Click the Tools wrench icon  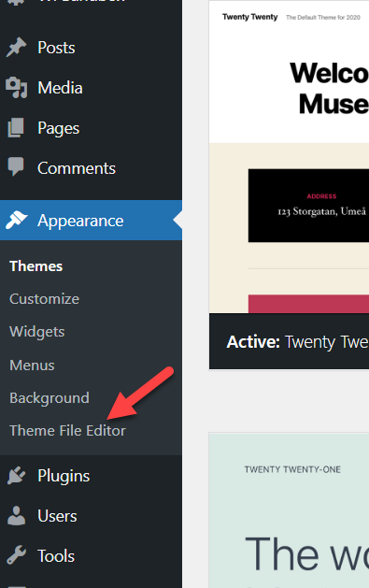(x=16, y=556)
